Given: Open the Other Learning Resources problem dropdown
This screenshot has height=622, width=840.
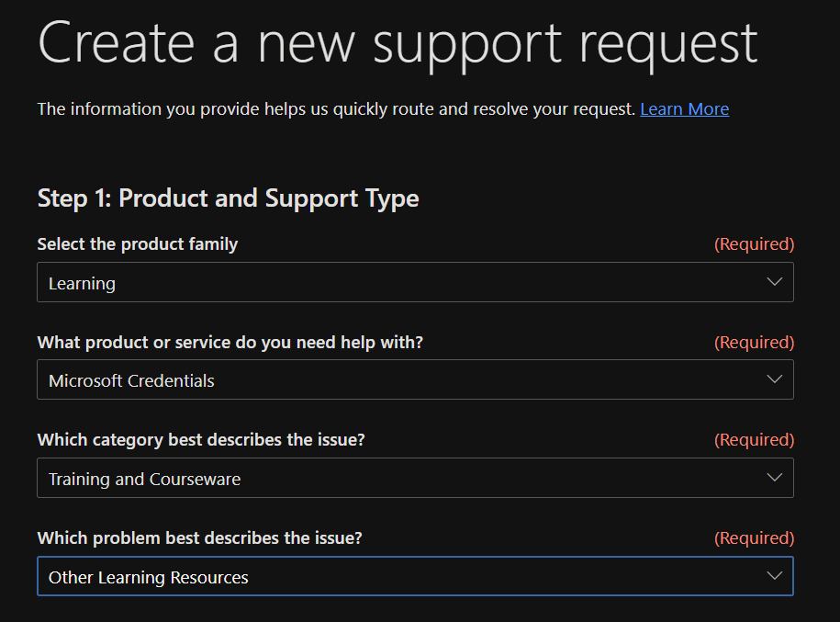Looking at the screenshot, I should (415, 576).
